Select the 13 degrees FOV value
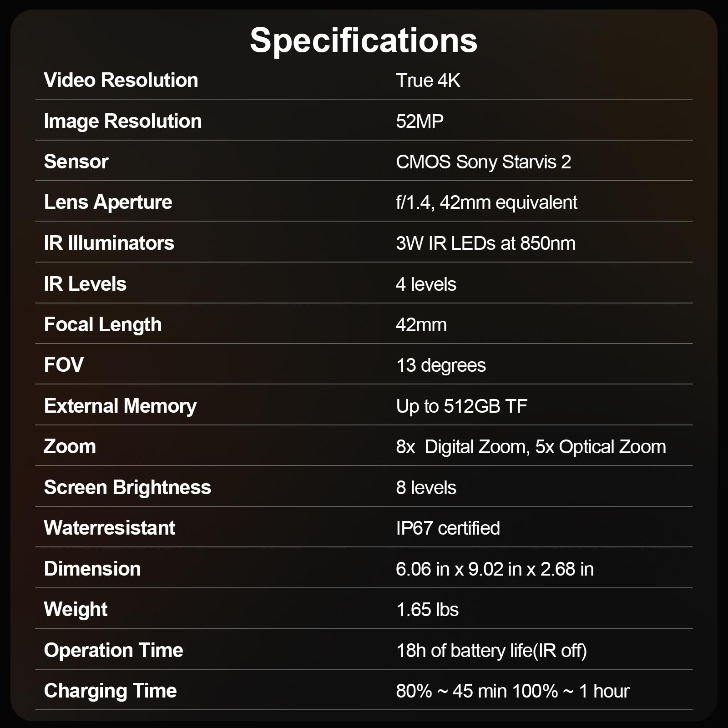The width and height of the screenshot is (728, 728). [x=441, y=365]
